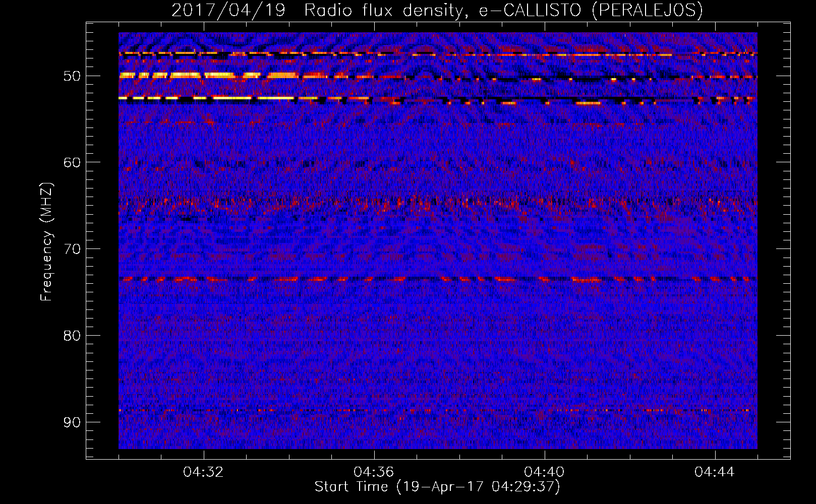Click the 04:36 time tick label
The image size is (816, 504).
pos(374,472)
